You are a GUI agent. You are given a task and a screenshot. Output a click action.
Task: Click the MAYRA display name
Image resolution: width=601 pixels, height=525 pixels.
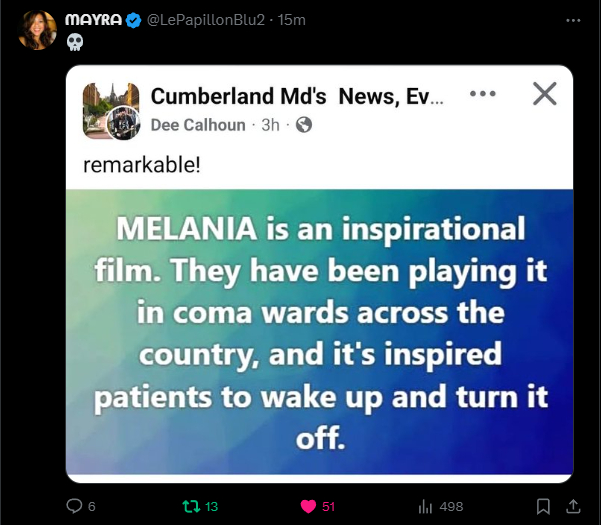(x=93, y=20)
